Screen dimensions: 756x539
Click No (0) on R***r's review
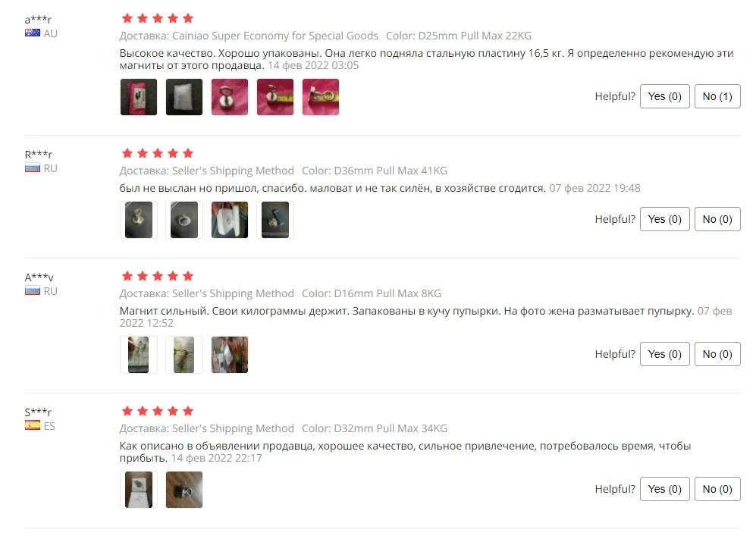(x=717, y=219)
